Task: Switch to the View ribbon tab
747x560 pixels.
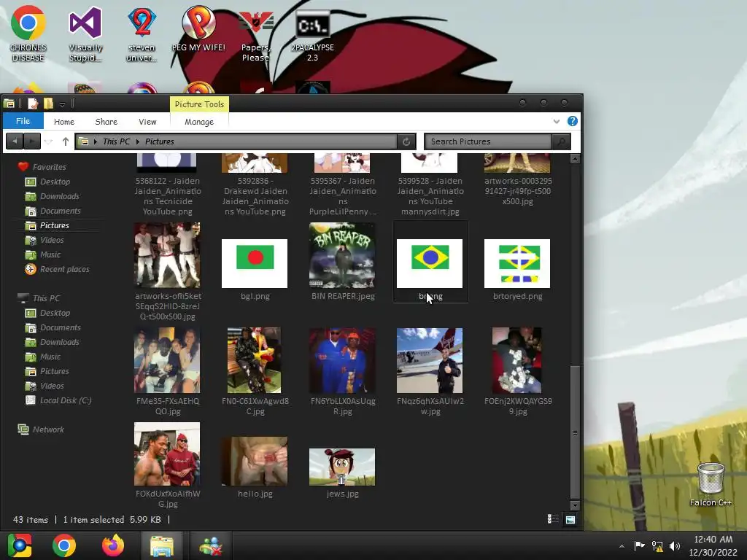Action: click(147, 122)
